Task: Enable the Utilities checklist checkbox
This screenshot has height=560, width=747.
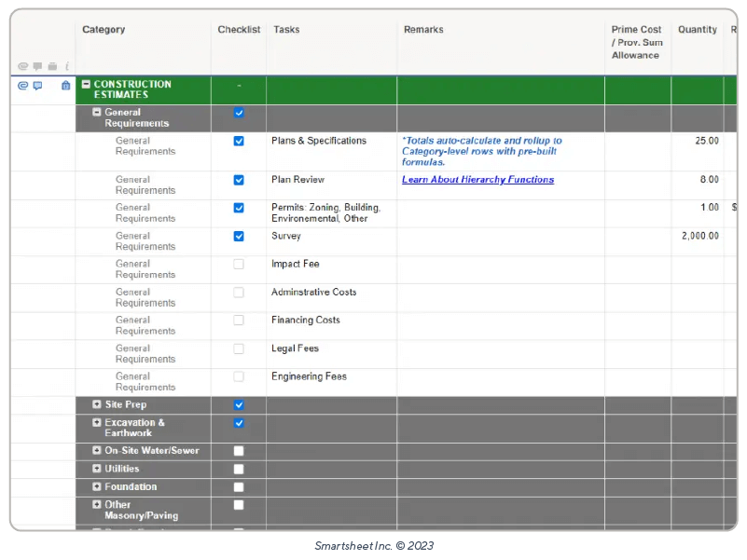Action: point(239,470)
